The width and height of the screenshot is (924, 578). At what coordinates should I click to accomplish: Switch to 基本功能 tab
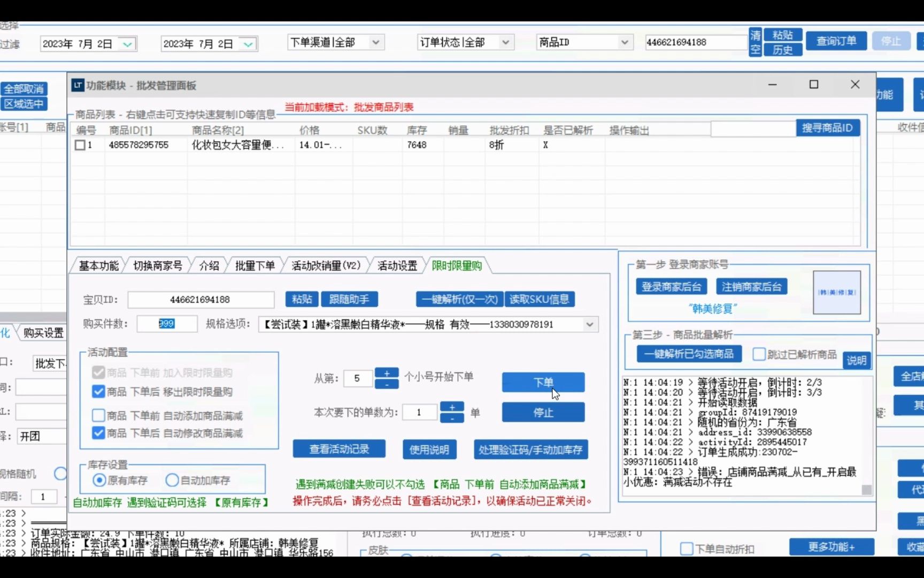click(99, 265)
